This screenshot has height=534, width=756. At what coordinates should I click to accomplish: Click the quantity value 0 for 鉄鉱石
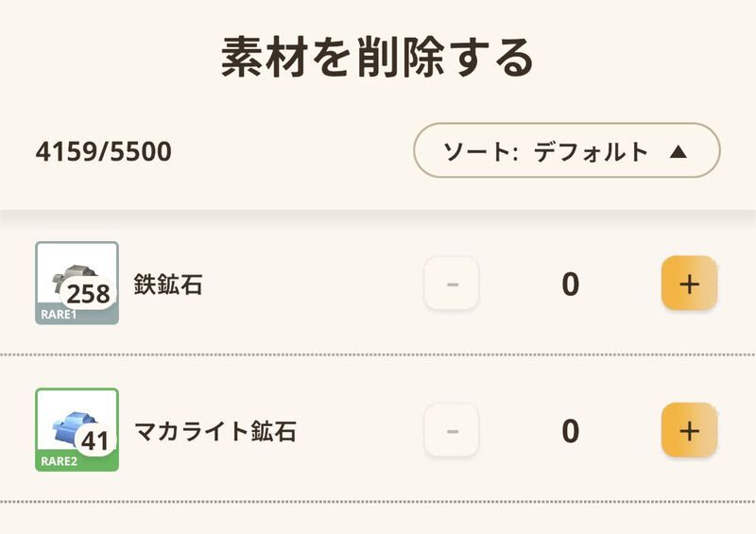coord(570,284)
